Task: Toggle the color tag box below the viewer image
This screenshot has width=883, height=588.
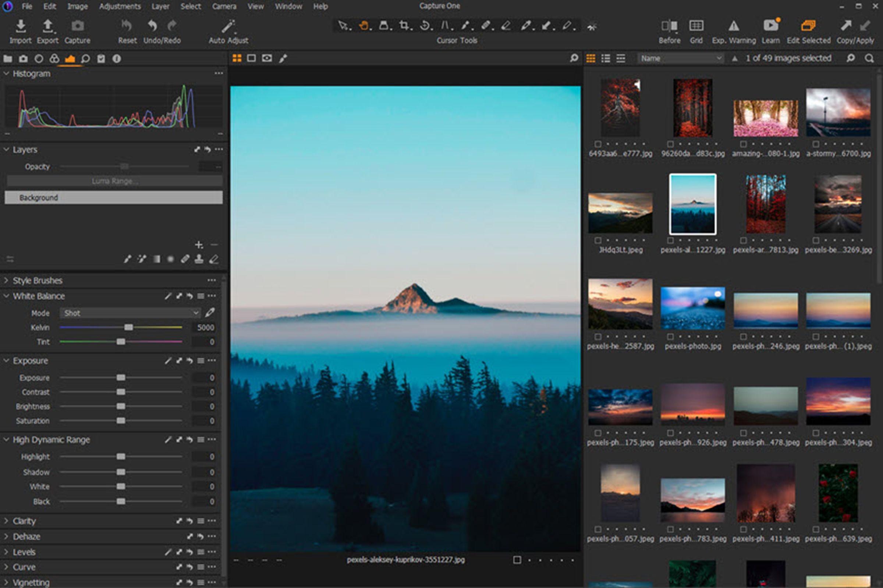Action: [517, 560]
